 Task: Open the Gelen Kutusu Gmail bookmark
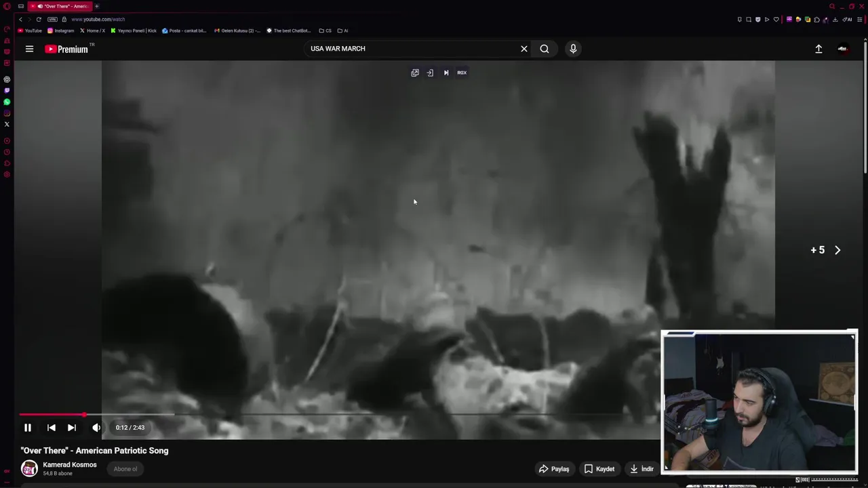[237, 30]
